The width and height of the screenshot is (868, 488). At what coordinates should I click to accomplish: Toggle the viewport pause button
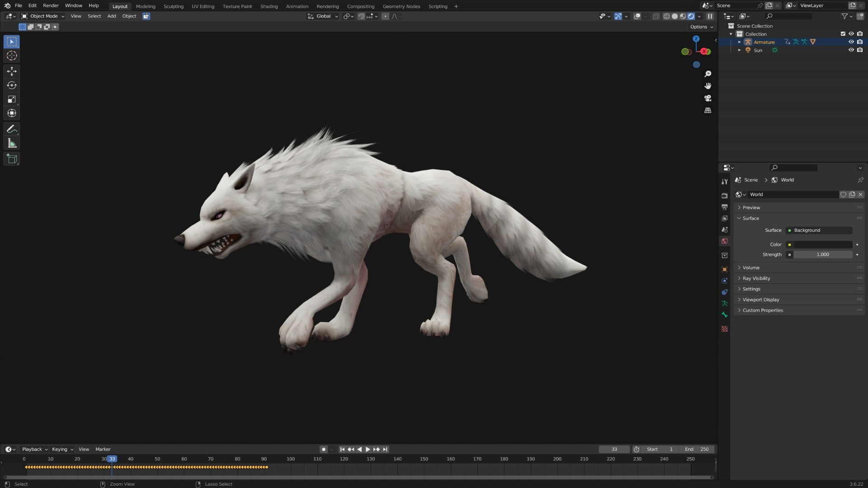coord(710,16)
